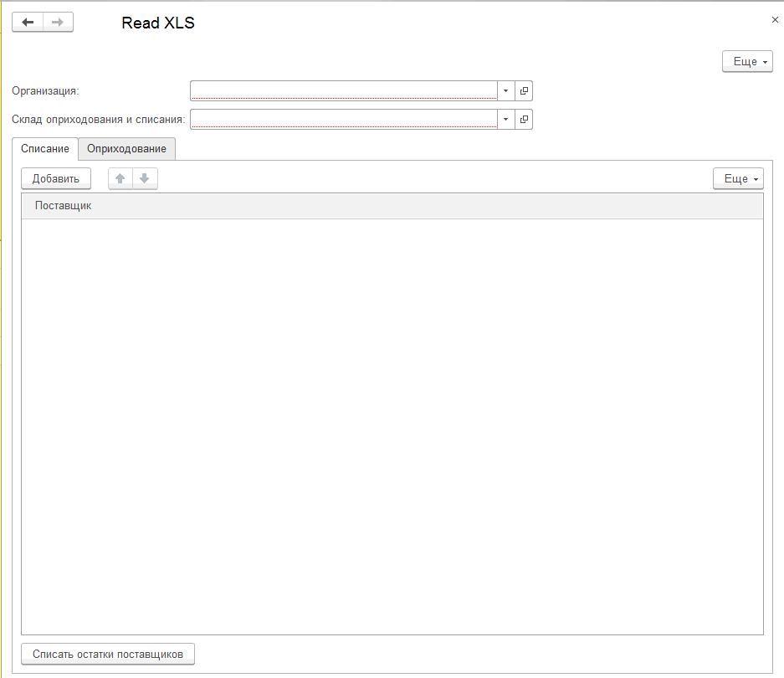Open the top Еще menu
Viewport: 784px width, 678px height.
tap(746, 62)
